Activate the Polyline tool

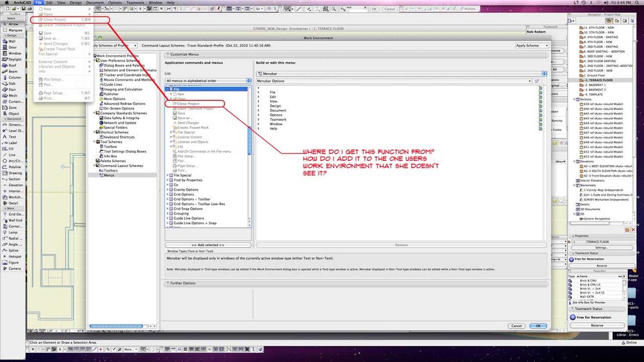click(12, 167)
